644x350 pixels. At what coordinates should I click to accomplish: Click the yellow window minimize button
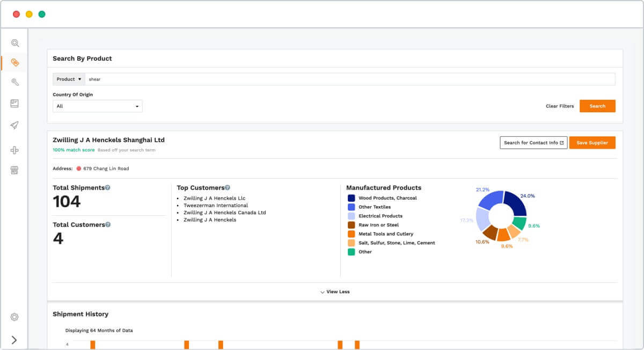coord(29,14)
